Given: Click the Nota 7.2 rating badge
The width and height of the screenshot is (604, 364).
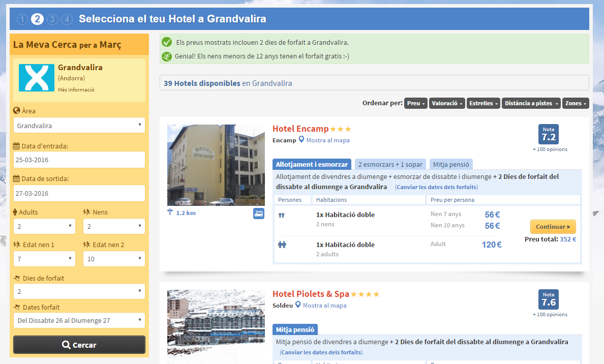Looking at the screenshot, I should [549, 134].
